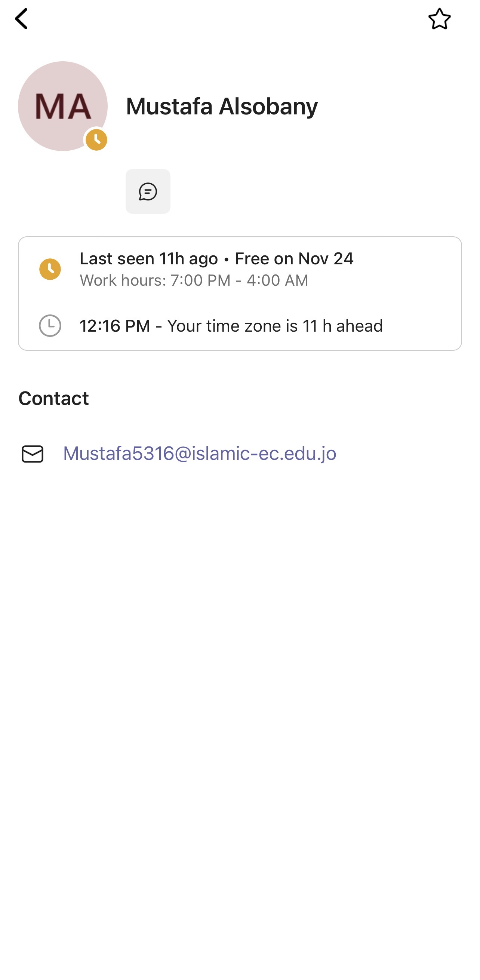
Task: Select the Last seen 11h ago text
Action: 148,259
